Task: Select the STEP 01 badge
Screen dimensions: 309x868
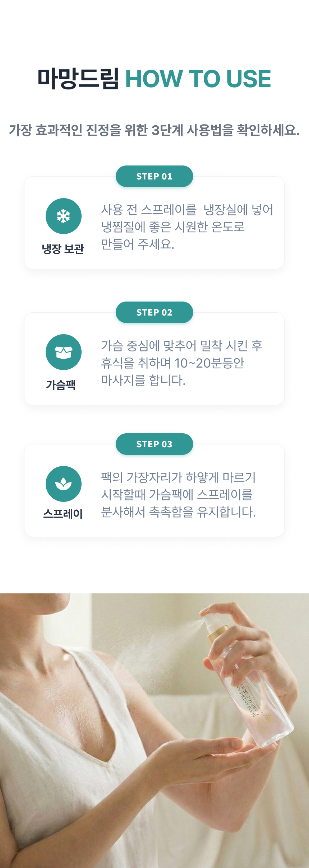Action: pyautogui.click(x=154, y=176)
